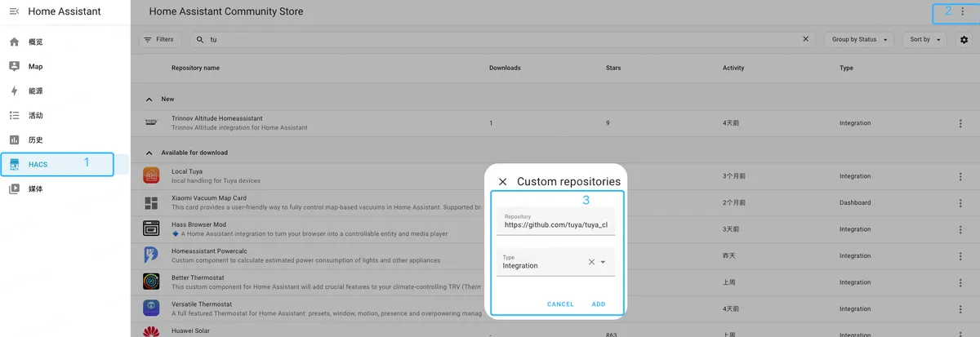Click CANCEL in Custom repositories dialog

pos(560,304)
